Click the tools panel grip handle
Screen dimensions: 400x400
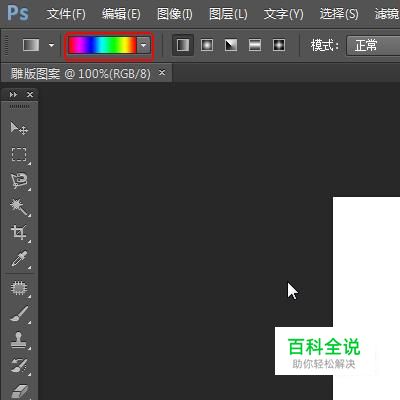point(19,106)
